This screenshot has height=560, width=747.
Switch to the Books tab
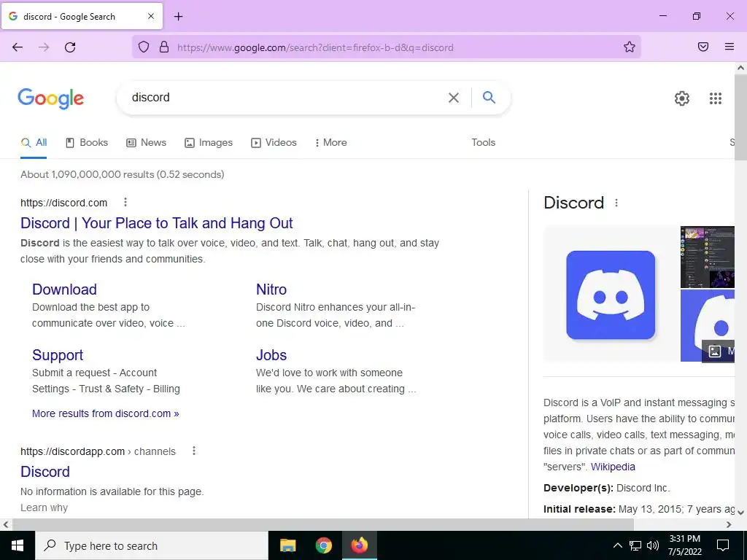pyautogui.click(x=87, y=142)
